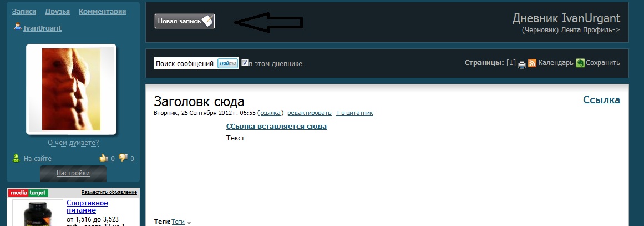Viewport: 644px width, 226px height.
Task: Click the green Evernote save icon
Action: point(580,63)
